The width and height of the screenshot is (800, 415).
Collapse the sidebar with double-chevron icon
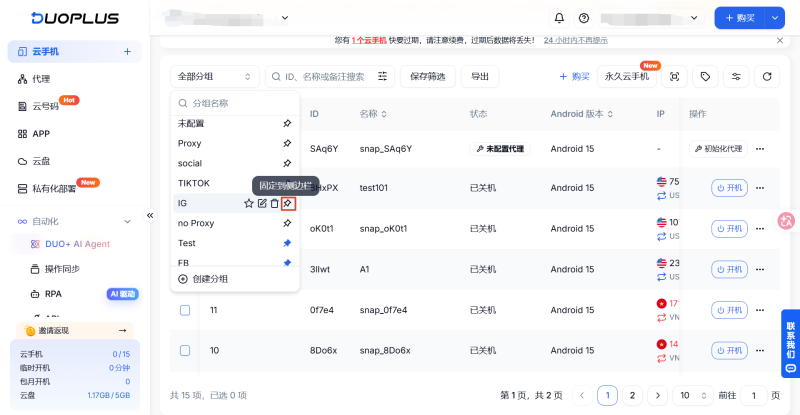(150, 215)
